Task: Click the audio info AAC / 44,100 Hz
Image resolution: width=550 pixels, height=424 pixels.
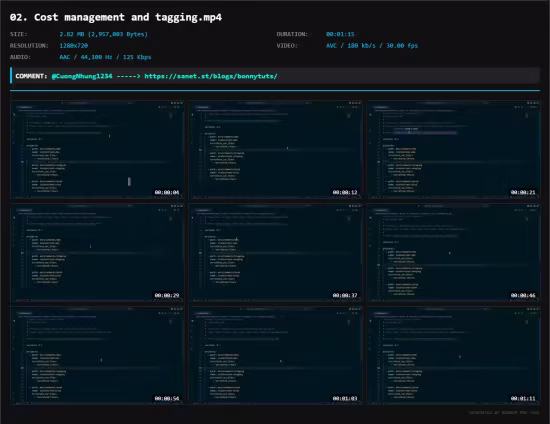Action: point(105,57)
